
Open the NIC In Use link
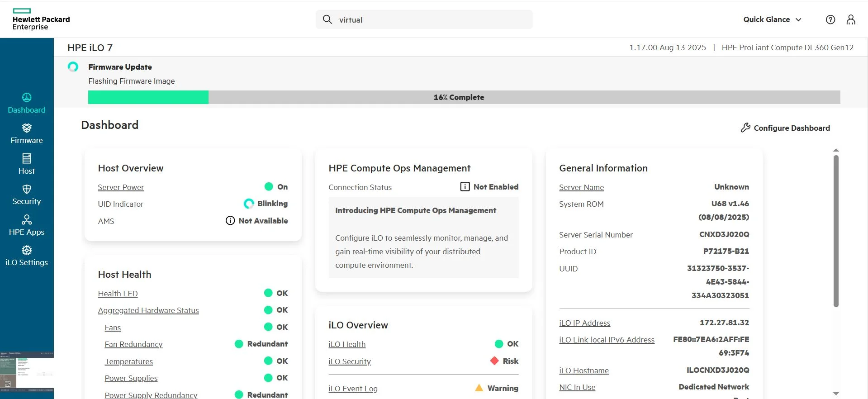click(x=577, y=387)
